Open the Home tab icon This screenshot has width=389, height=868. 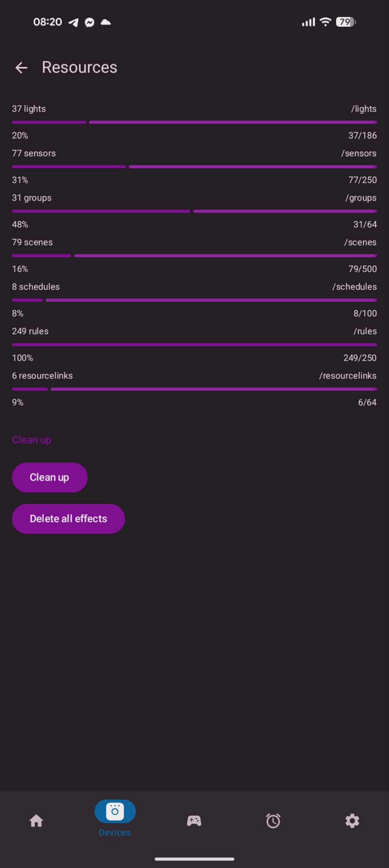click(36, 821)
